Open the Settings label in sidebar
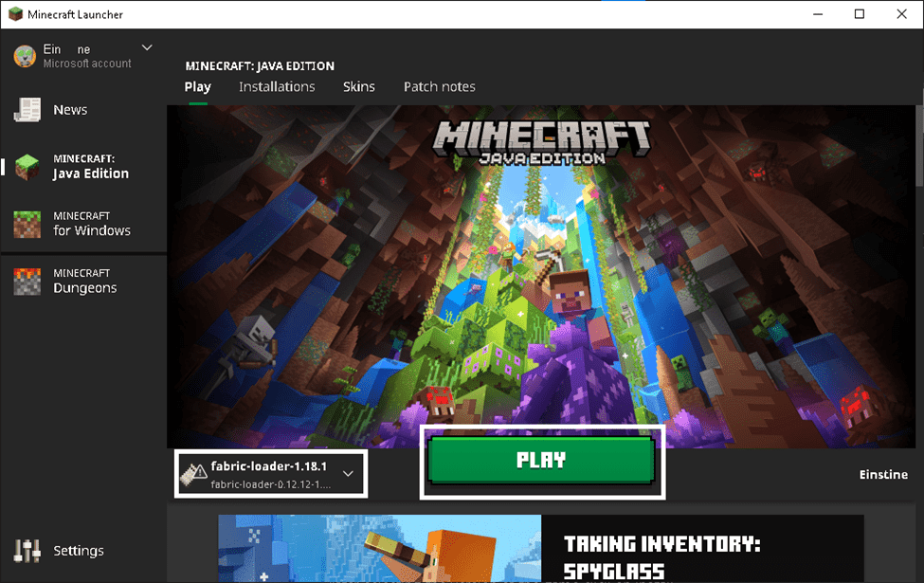The image size is (924, 583). click(x=79, y=551)
